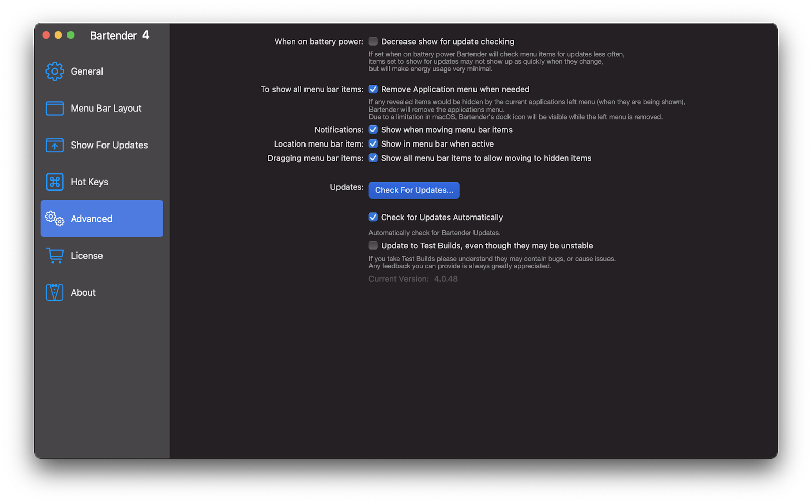Click the "Location menu bar item:" label
Screen dimensions: 812x504
click(x=319, y=144)
